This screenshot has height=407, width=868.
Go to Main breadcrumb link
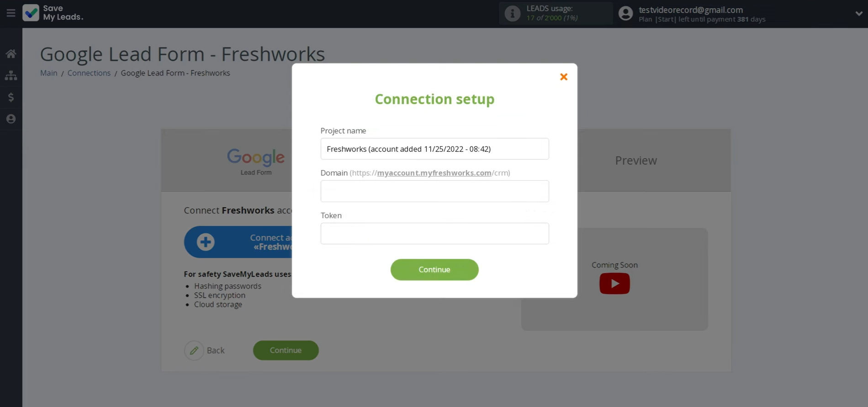[x=49, y=73]
